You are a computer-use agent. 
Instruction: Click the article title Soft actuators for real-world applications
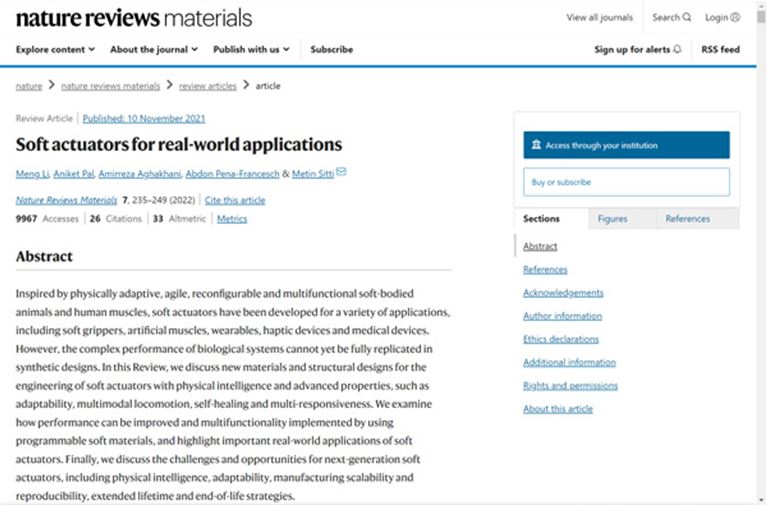pos(178,144)
